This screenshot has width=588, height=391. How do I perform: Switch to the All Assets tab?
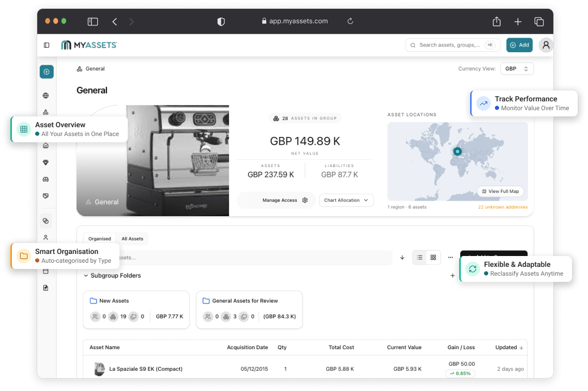pyautogui.click(x=132, y=239)
